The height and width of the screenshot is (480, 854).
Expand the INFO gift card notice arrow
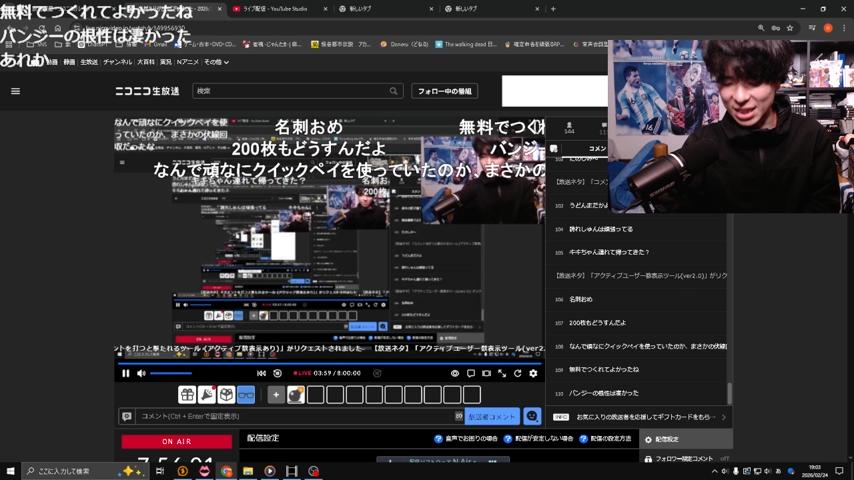pos(724,417)
